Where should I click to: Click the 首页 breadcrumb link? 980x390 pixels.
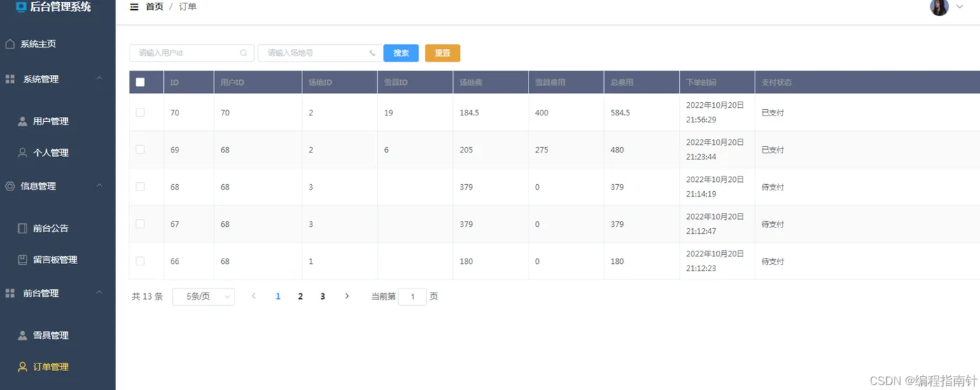(x=155, y=7)
